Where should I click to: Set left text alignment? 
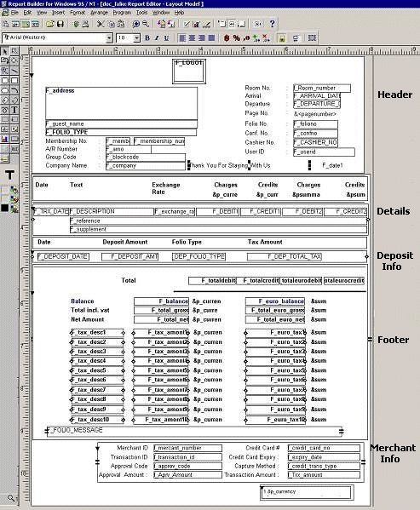(x=182, y=38)
